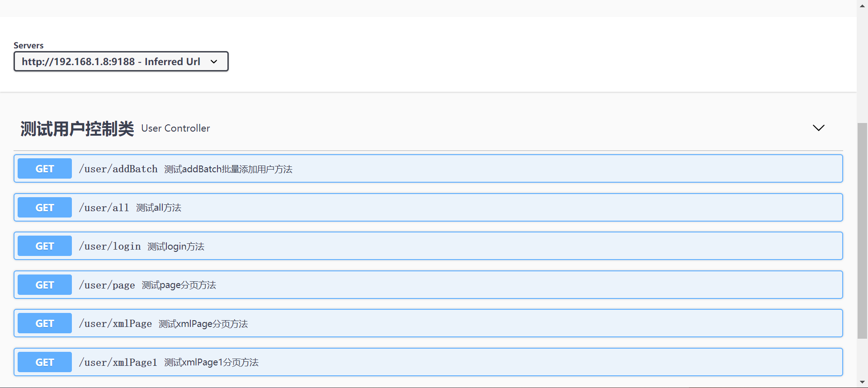Open the /user/xmlPage endpoint path

116,324
